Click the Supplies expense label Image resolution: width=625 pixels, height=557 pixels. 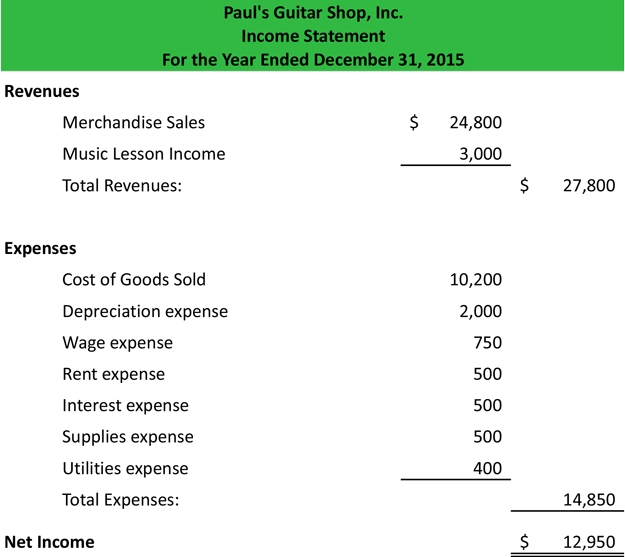tap(127, 437)
